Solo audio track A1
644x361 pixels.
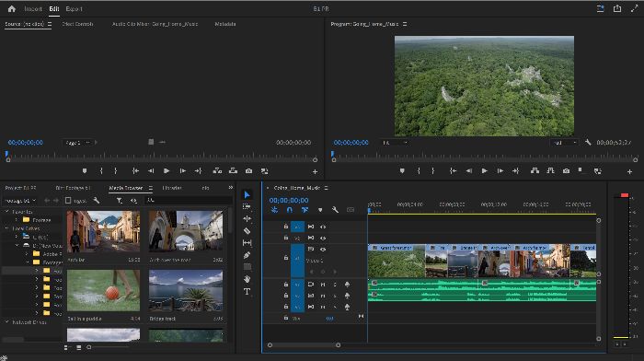click(x=335, y=285)
